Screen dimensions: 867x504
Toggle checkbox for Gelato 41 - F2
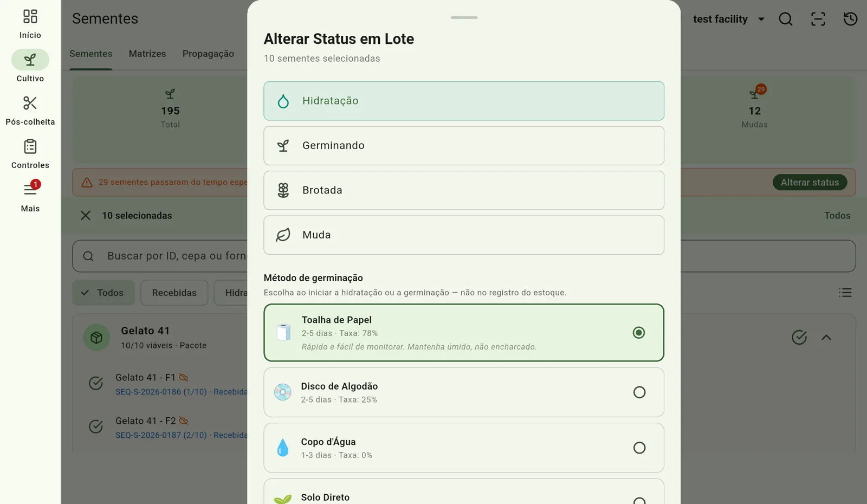click(96, 427)
